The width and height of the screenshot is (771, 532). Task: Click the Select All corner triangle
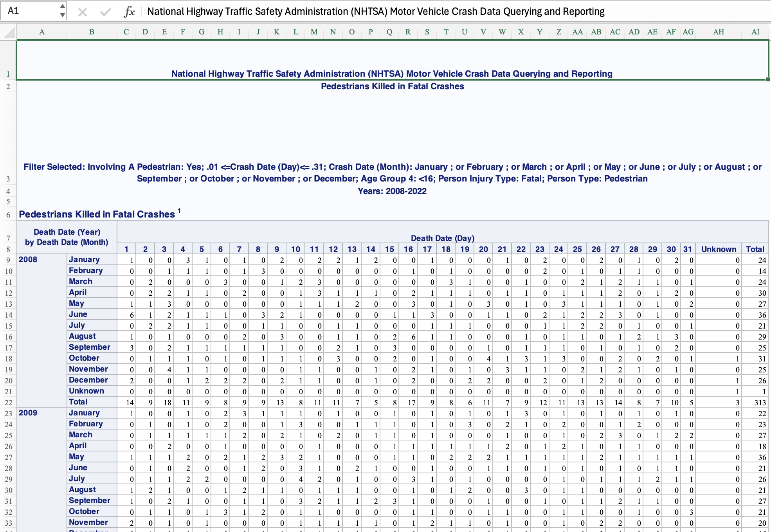9,32
